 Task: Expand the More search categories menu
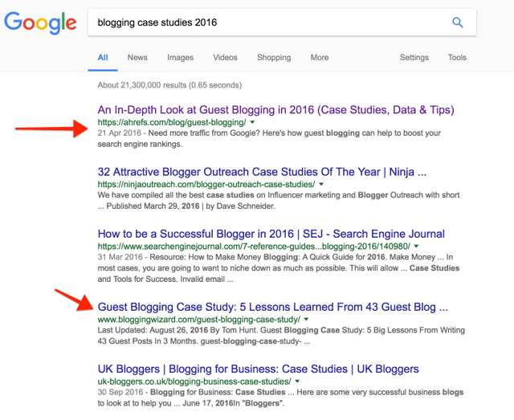coord(320,57)
